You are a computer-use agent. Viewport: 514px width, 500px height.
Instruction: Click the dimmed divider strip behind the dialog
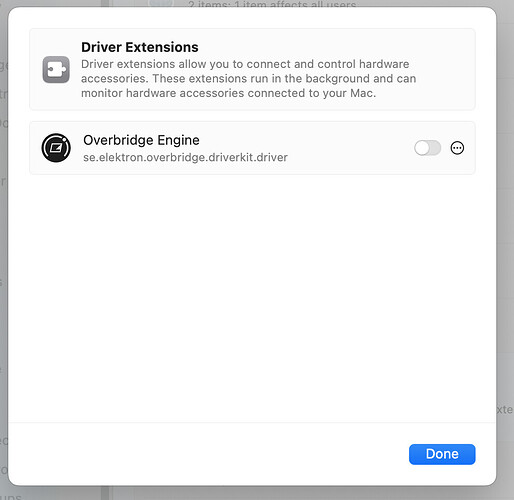click(105, 493)
